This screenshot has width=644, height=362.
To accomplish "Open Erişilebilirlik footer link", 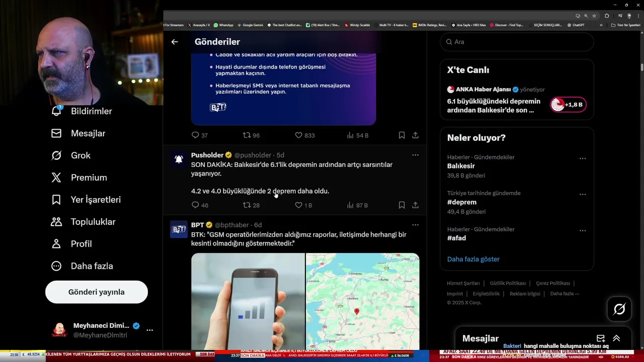I will [486, 294].
